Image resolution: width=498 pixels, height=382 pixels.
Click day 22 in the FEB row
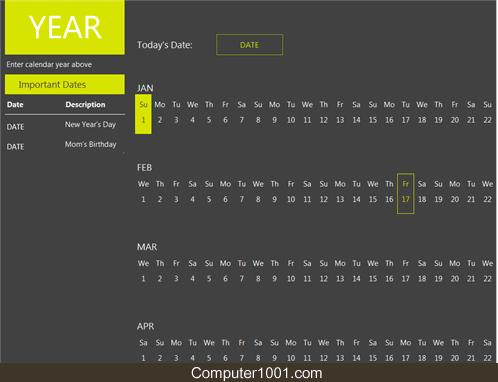(x=487, y=199)
